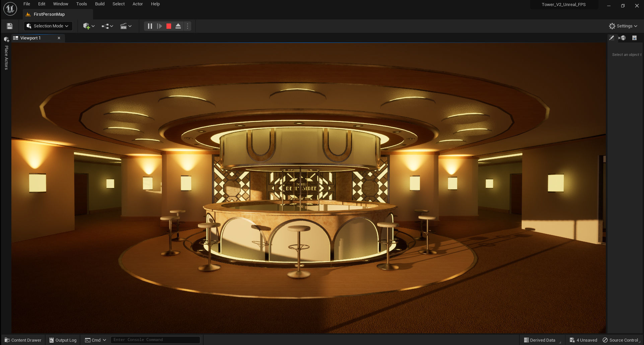Screen dimensions: 644x345
Task: Click the Tower_V2_Unreal_FPS project name
Action: (x=564, y=5)
